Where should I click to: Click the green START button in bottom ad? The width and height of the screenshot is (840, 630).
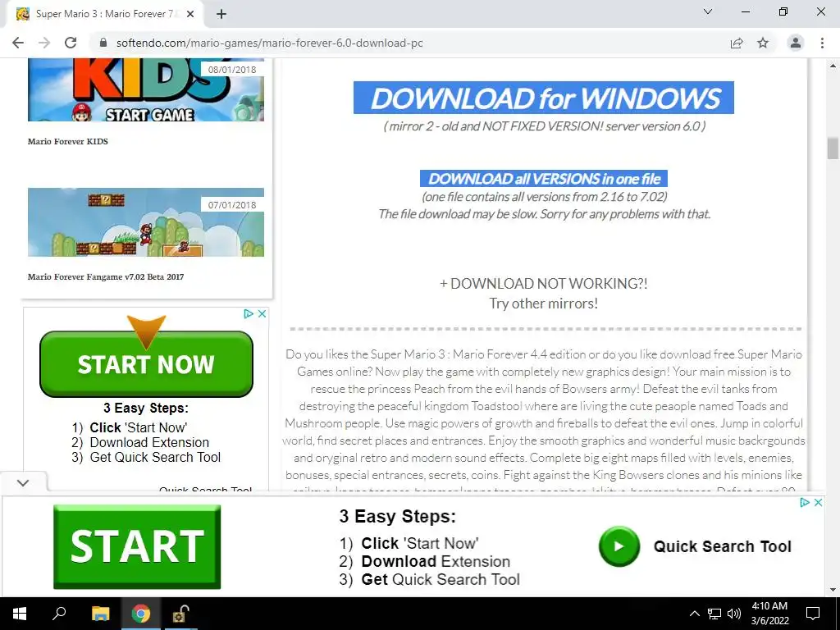pos(137,546)
